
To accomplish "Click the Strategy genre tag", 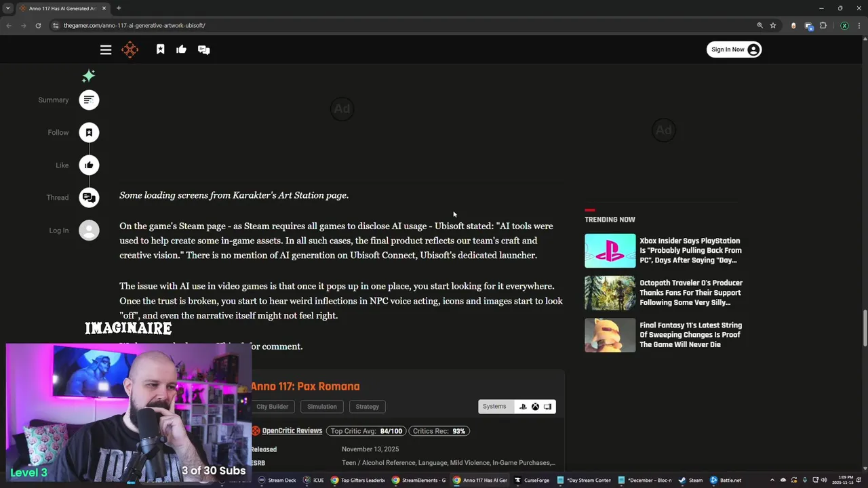I will (x=367, y=407).
